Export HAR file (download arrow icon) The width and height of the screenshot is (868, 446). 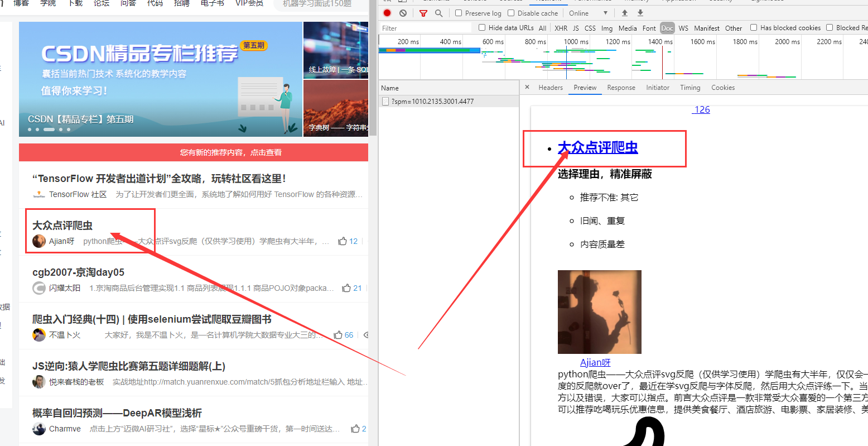pyautogui.click(x=639, y=13)
